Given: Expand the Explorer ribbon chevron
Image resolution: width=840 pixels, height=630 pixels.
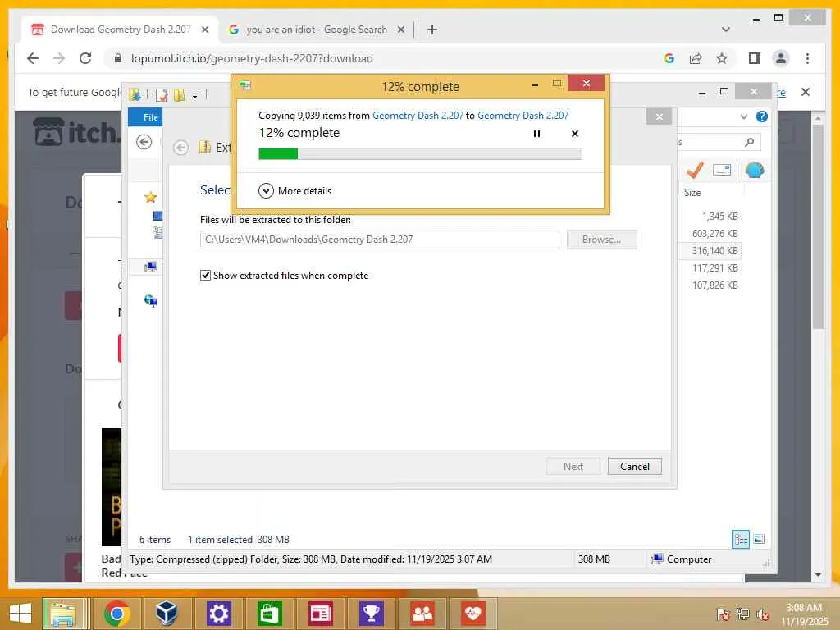Looking at the screenshot, I should (743, 116).
